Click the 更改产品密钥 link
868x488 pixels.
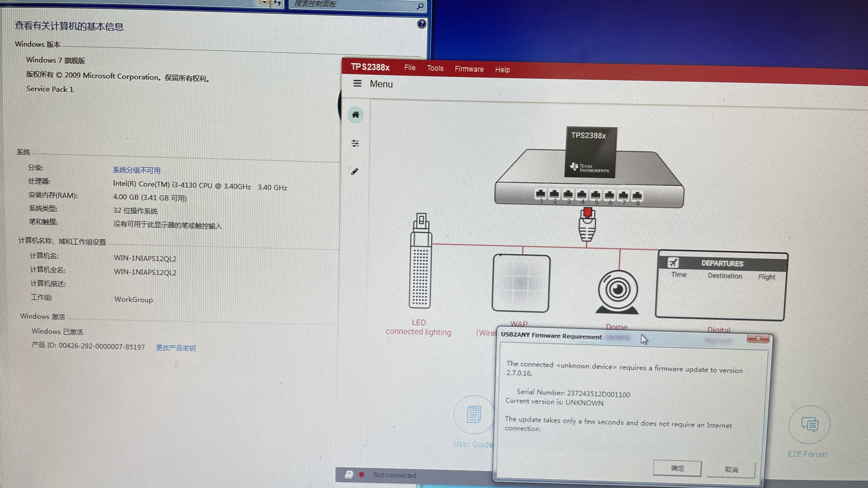tap(175, 348)
